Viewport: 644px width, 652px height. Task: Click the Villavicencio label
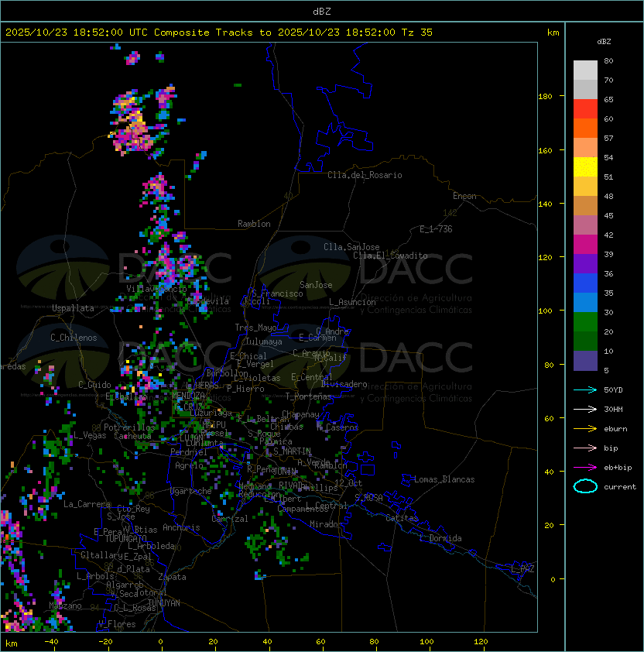point(156,289)
